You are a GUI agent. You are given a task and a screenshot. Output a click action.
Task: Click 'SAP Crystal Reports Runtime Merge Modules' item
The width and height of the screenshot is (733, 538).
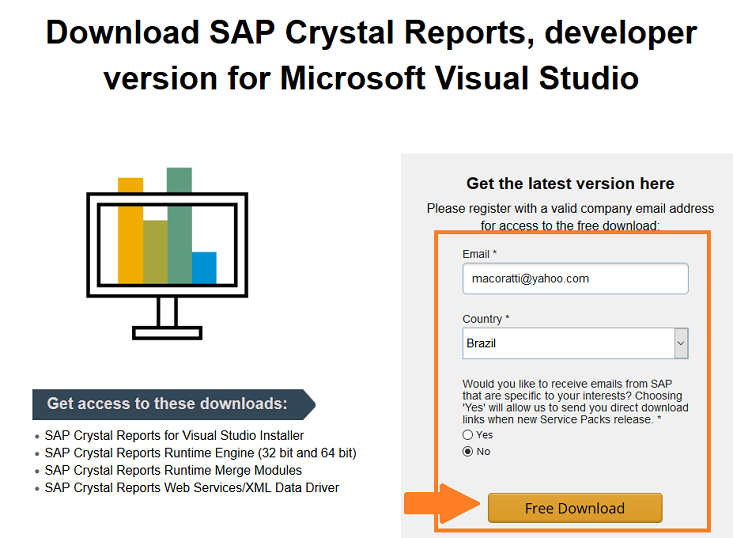click(173, 470)
